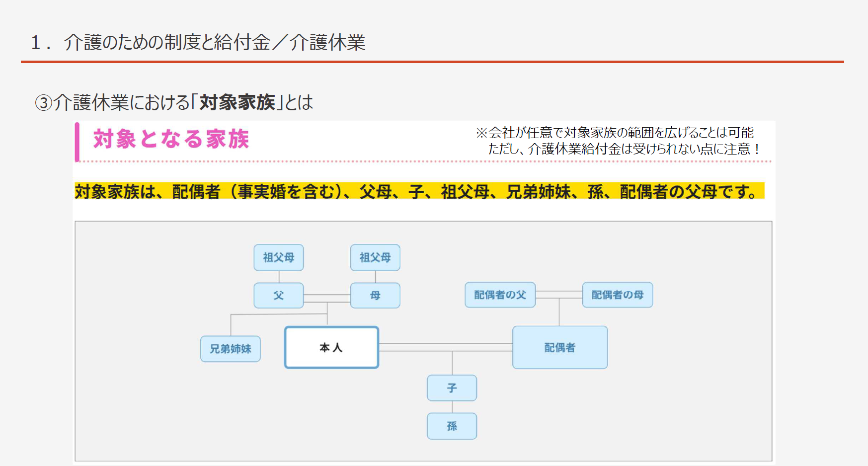Click the 本人 box in the diagram

[331, 347]
